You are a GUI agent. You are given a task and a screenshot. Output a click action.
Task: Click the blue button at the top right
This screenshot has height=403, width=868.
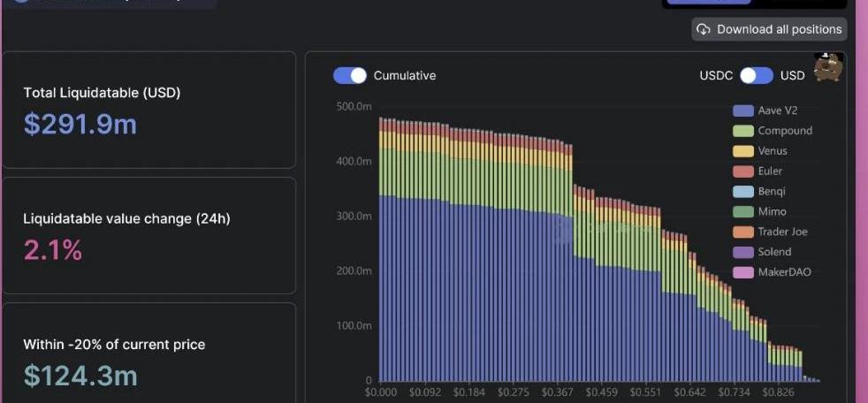pyautogui.click(x=708, y=3)
